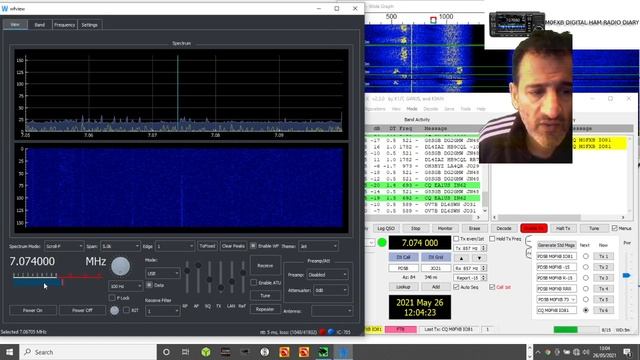Open the Preamp dropdown

(x=327, y=275)
